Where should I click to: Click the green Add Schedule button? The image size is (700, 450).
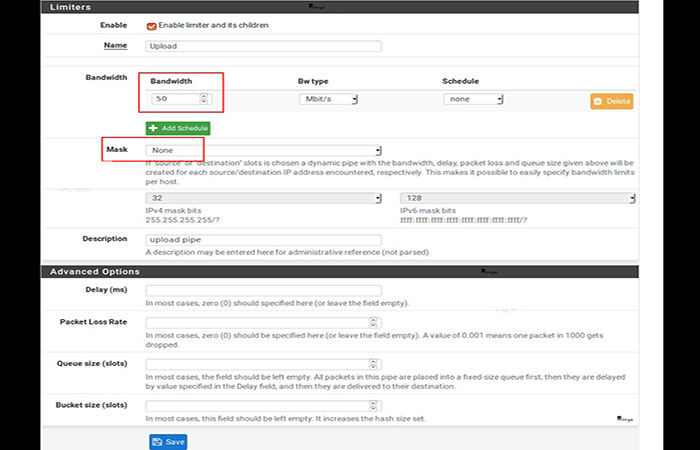click(178, 128)
